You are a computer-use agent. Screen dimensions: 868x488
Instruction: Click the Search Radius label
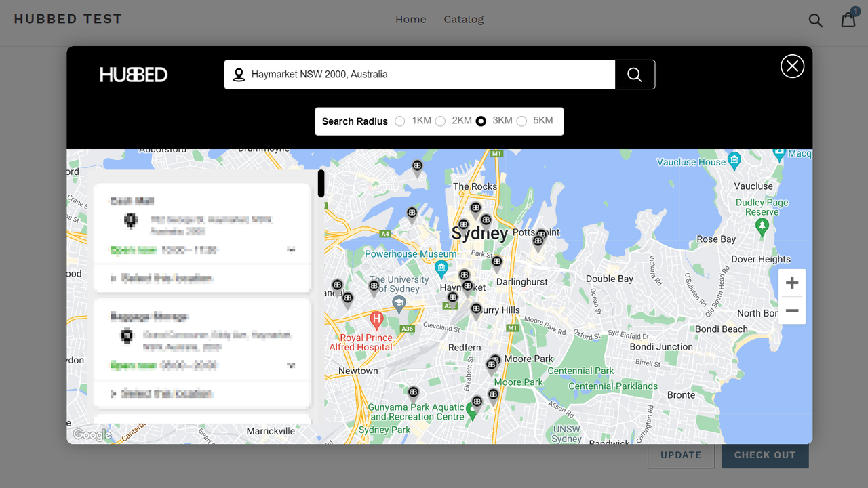pyautogui.click(x=355, y=121)
